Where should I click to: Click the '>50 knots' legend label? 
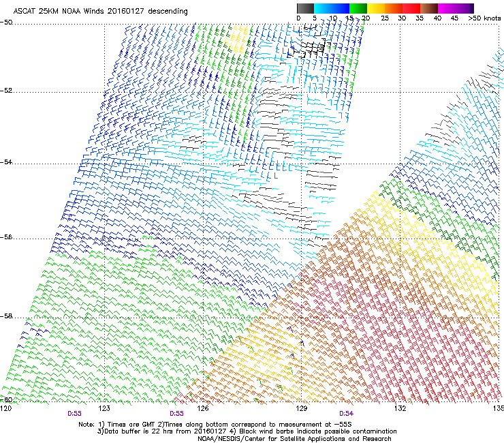[485, 18]
